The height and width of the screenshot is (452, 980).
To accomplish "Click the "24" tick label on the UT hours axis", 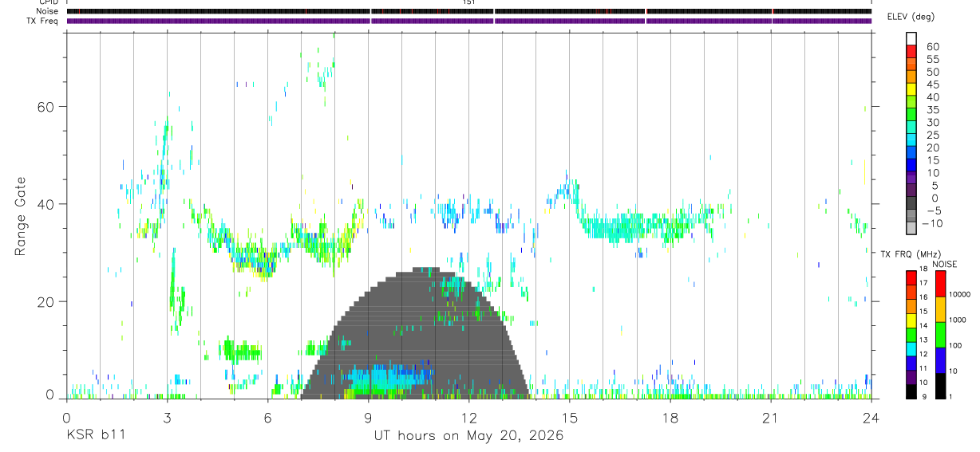I will 871,417.
